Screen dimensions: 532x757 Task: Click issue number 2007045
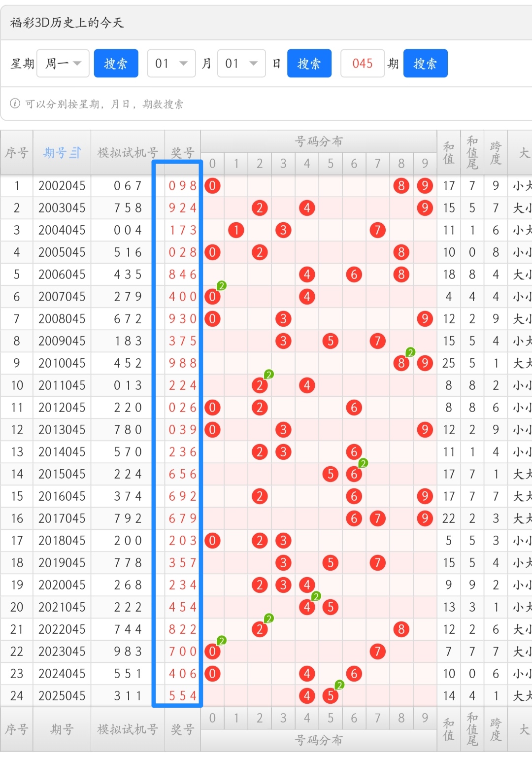click(62, 297)
